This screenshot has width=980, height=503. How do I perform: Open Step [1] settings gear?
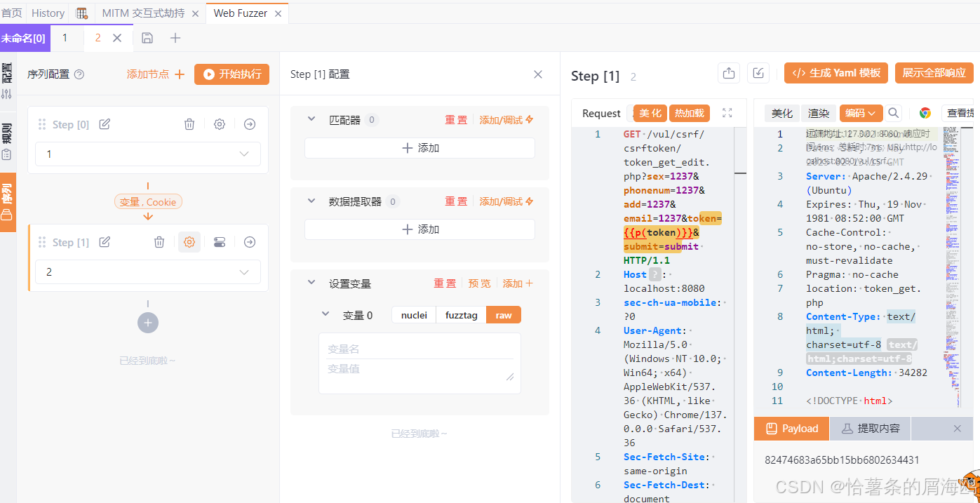[x=189, y=242]
